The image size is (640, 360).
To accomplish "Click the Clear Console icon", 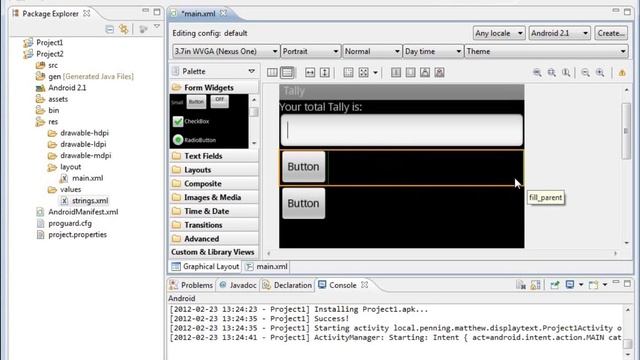I will click(521, 285).
